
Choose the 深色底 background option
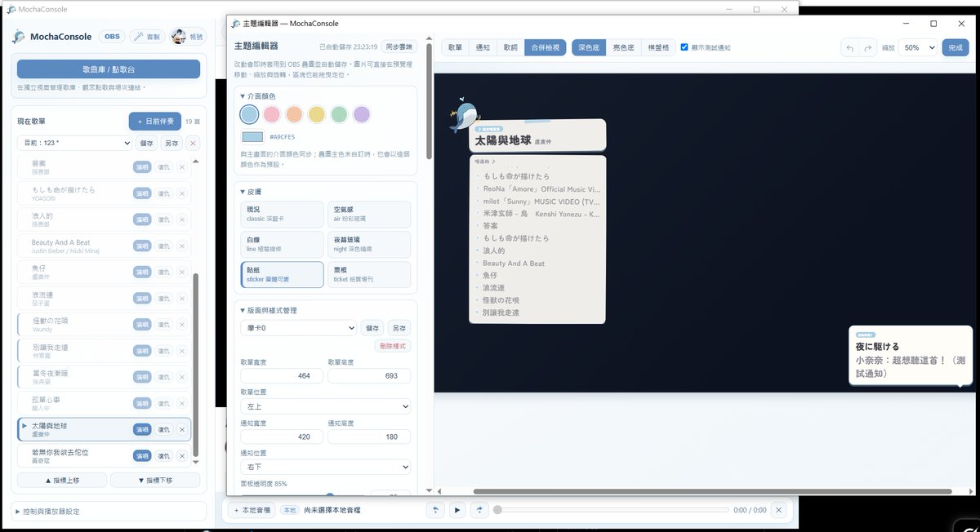[x=589, y=48]
